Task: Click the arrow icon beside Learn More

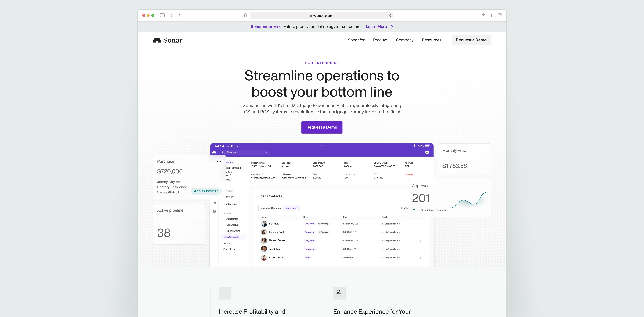Action: tap(392, 27)
